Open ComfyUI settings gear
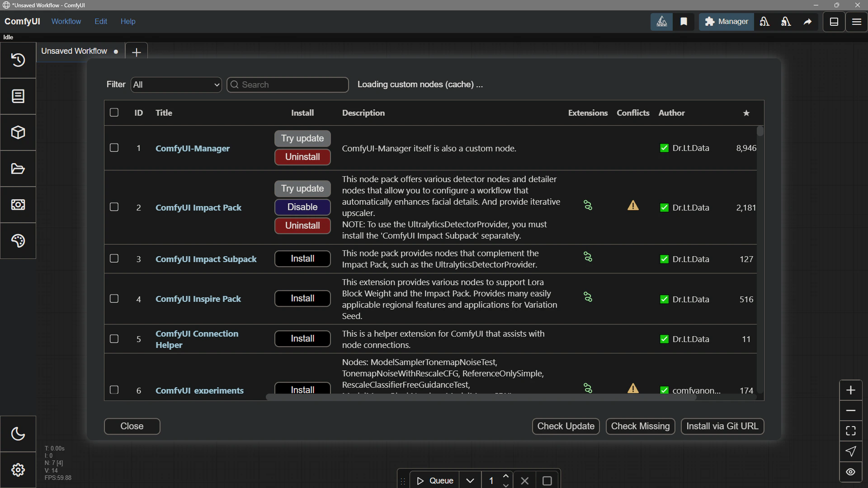The height and width of the screenshot is (488, 868). pyautogui.click(x=18, y=470)
